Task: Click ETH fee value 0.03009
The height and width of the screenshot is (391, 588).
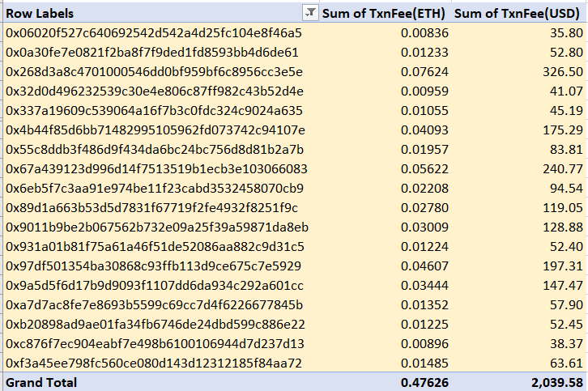Action: tap(424, 227)
